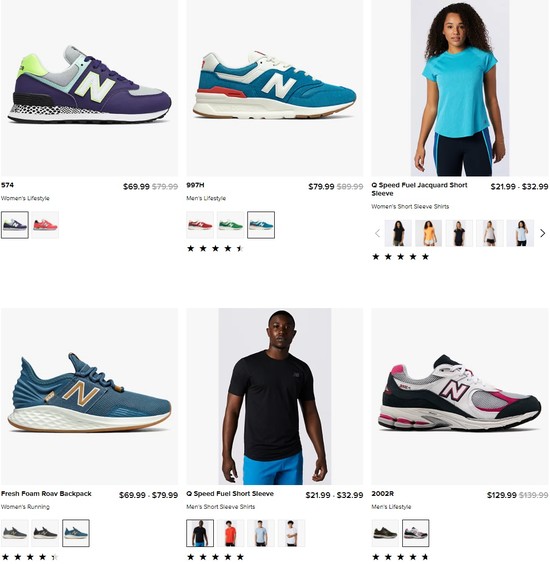The width and height of the screenshot is (550, 564).
Task: Open the men's black shirt model image
Action: (x=275, y=396)
